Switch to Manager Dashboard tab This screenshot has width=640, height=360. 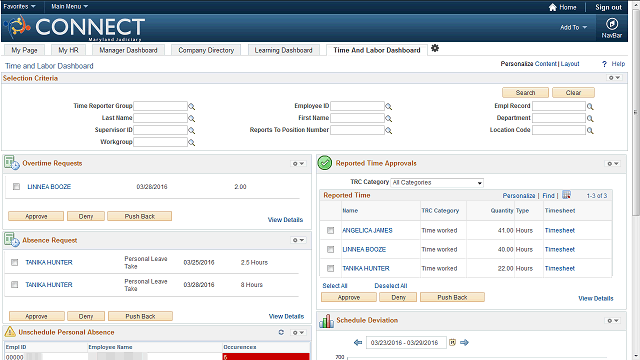pos(128,50)
